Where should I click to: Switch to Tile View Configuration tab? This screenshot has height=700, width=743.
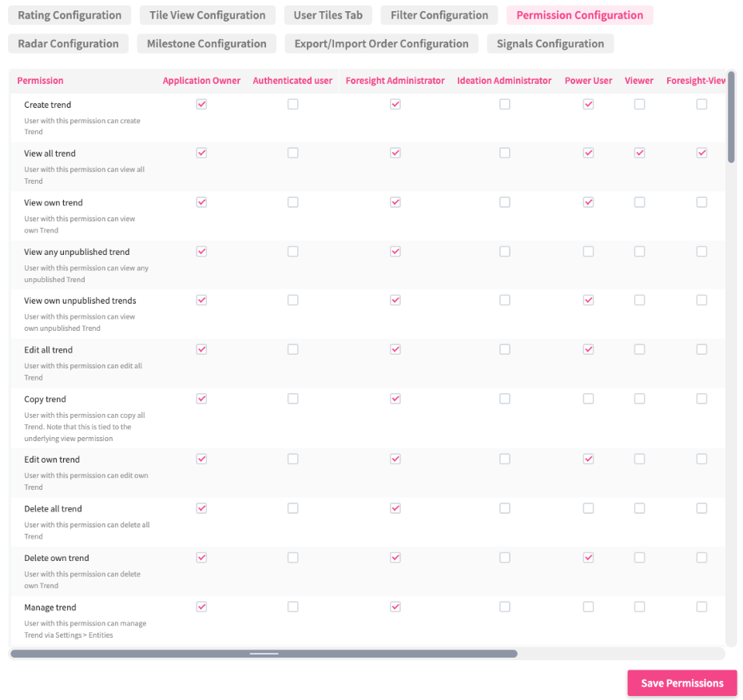click(x=207, y=15)
